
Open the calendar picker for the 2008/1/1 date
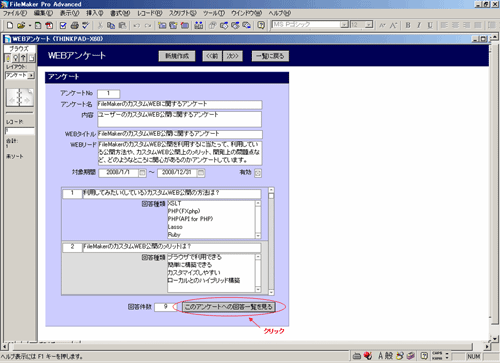click(142, 173)
